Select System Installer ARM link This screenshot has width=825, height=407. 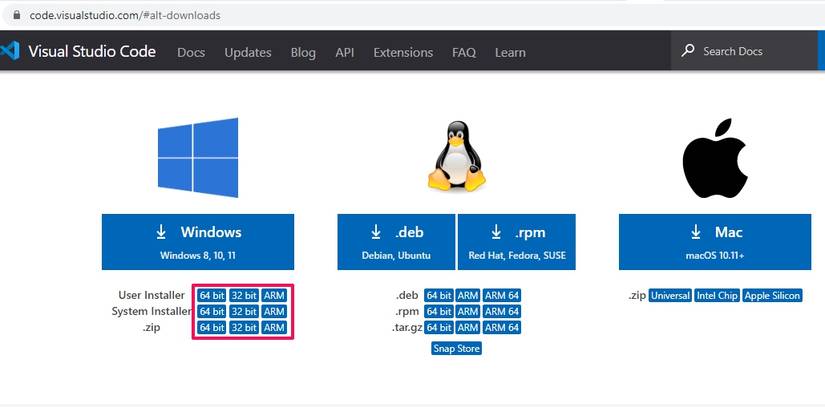coord(275,312)
